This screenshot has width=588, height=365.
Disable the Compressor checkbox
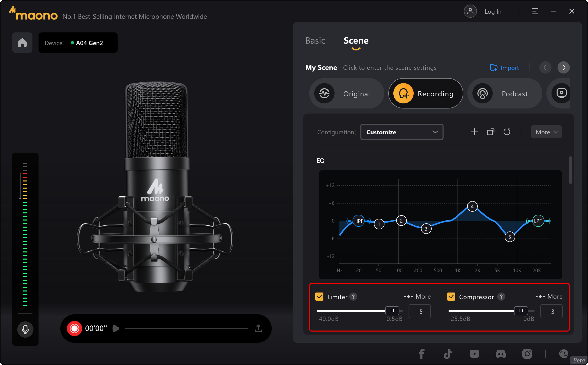pyautogui.click(x=451, y=297)
